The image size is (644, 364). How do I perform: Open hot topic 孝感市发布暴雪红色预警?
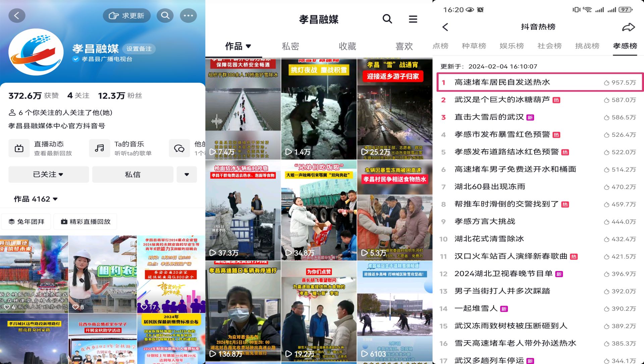540,135
